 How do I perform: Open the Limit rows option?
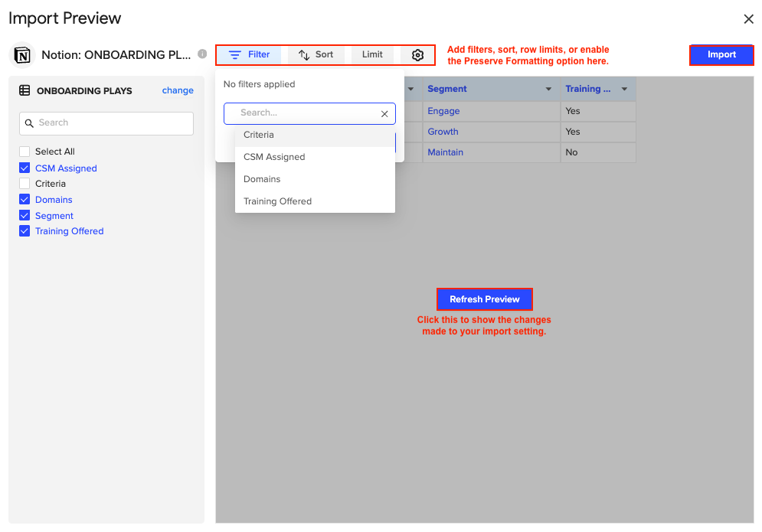pos(372,55)
